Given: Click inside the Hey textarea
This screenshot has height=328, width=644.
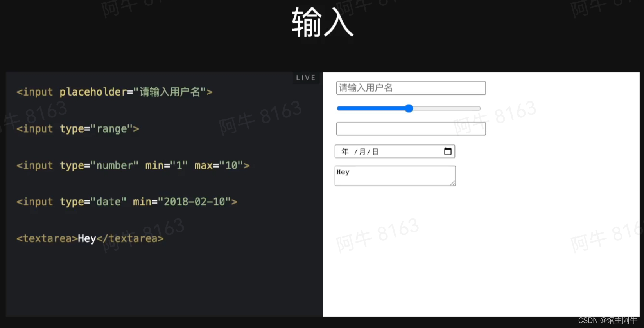Looking at the screenshot, I should pyautogui.click(x=395, y=176).
